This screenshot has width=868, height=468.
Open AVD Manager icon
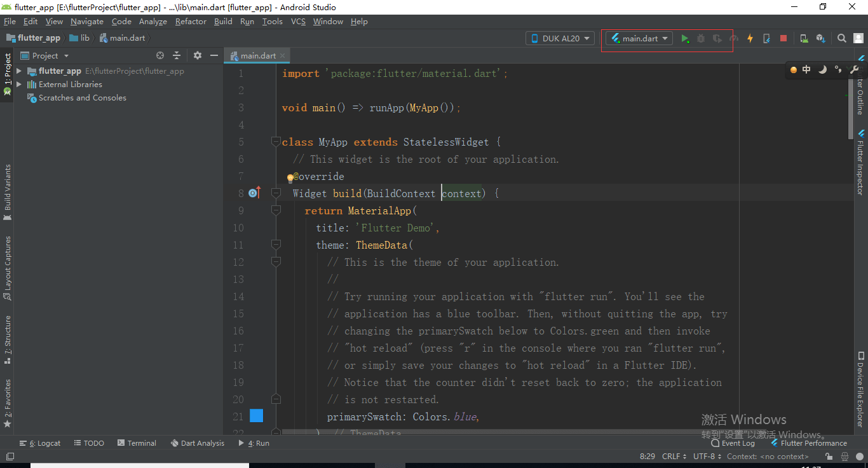(804, 38)
